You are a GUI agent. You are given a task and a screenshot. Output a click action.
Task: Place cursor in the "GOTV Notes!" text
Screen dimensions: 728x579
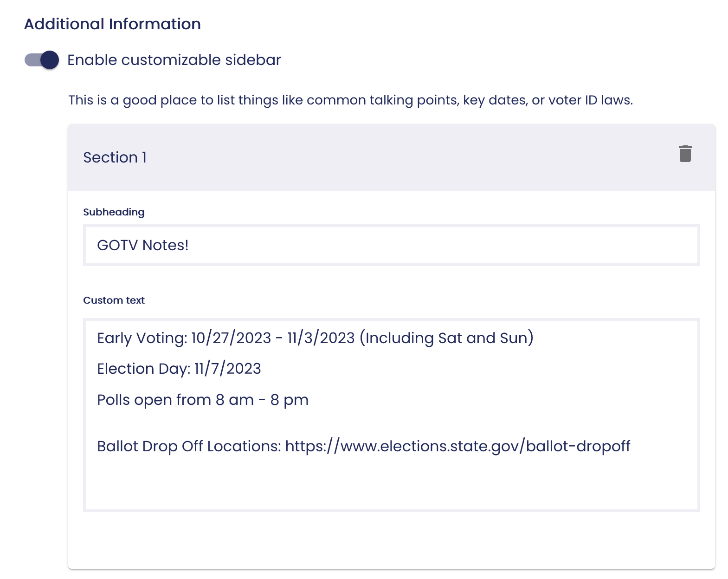(x=142, y=245)
